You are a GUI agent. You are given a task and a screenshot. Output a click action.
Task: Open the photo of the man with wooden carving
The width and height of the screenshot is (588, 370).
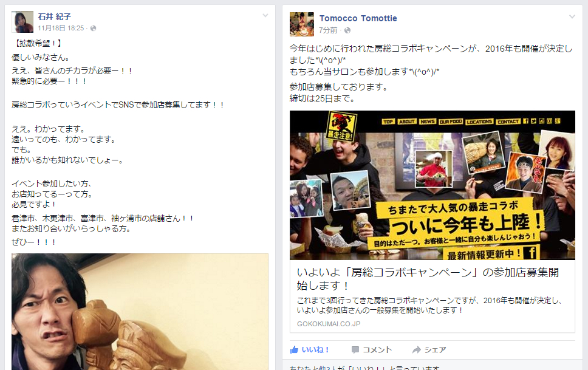point(140,312)
